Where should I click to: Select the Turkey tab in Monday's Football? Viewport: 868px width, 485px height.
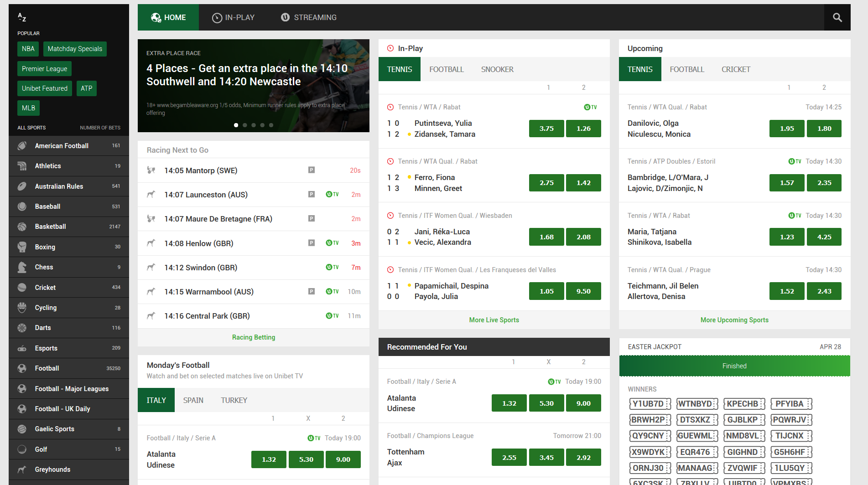tap(234, 400)
